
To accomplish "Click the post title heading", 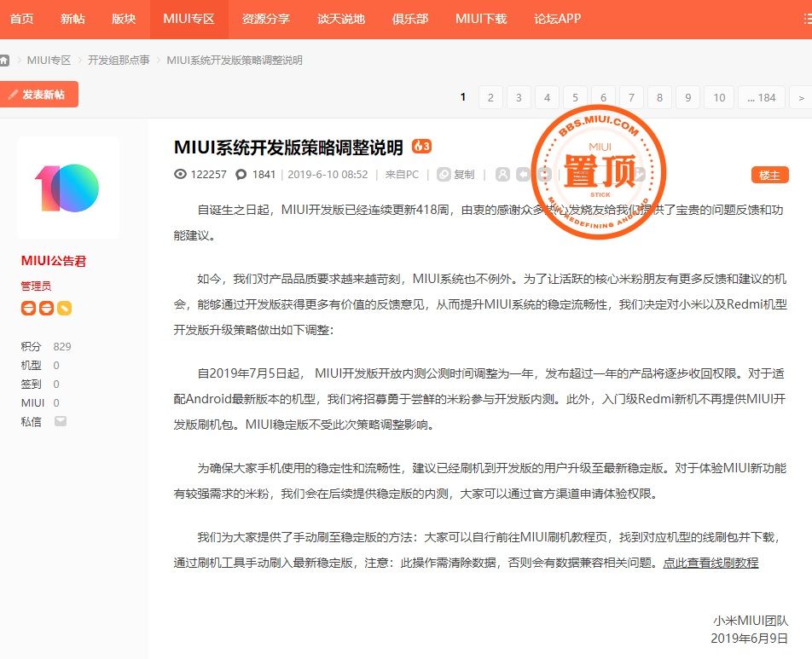I will pos(288,147).
